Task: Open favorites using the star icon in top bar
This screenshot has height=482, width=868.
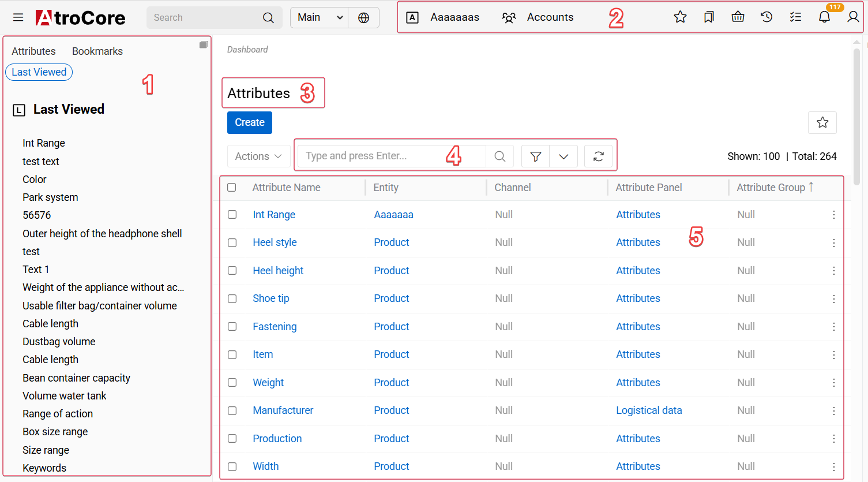Action: point(680,17)
